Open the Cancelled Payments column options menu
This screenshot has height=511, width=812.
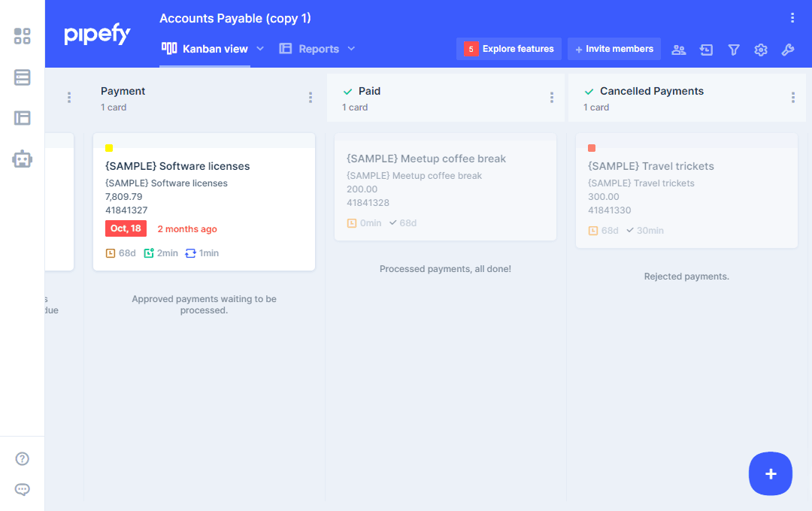[x=793, y=98]
